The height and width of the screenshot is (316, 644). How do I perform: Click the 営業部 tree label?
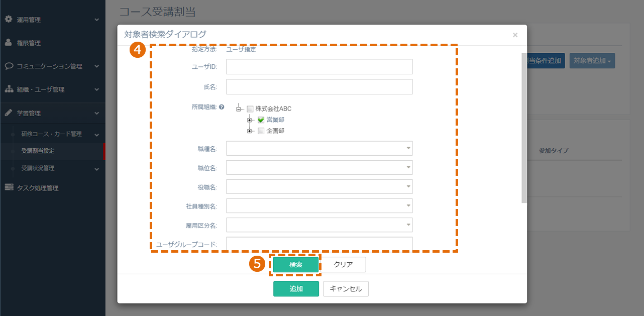pyautogui.click(x=275, y=120)
